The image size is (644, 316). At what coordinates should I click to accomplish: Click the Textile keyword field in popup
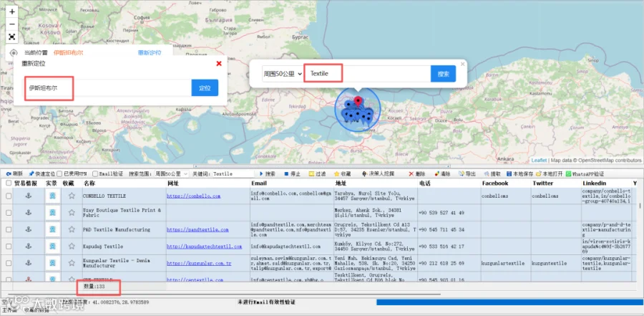[367, 74]
